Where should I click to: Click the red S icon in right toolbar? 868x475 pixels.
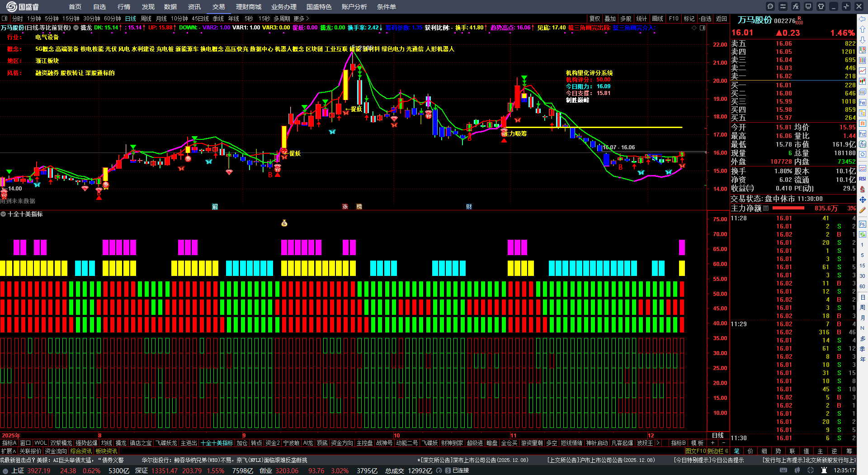point(863,189)
